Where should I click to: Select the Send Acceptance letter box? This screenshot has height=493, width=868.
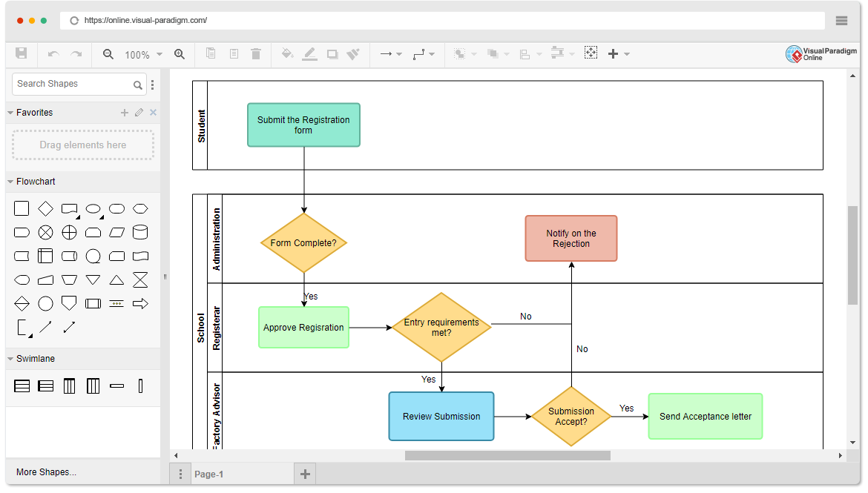pos(706,417)
